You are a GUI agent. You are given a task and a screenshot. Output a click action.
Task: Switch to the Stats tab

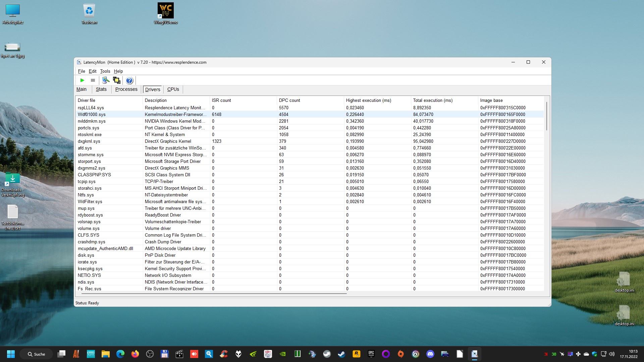click(101, 89)
